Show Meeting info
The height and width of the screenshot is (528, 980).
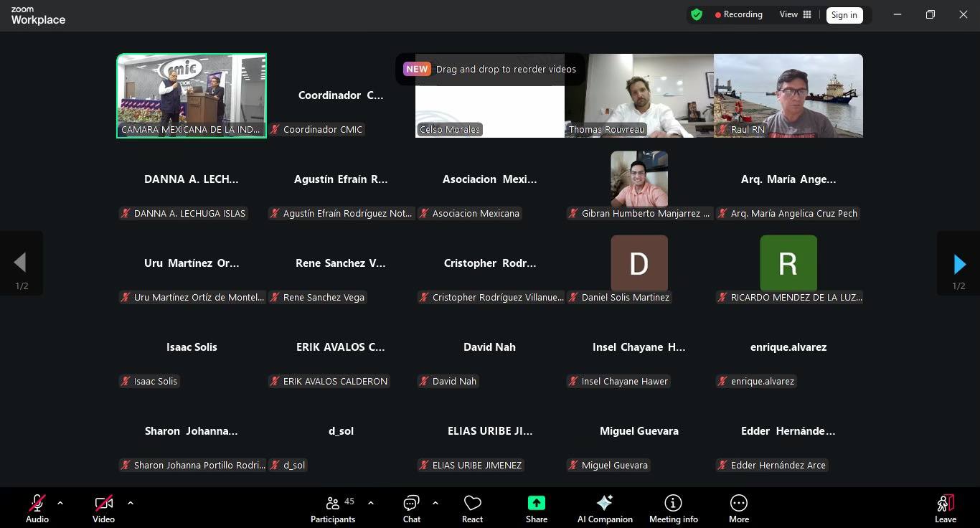[673, 508]
